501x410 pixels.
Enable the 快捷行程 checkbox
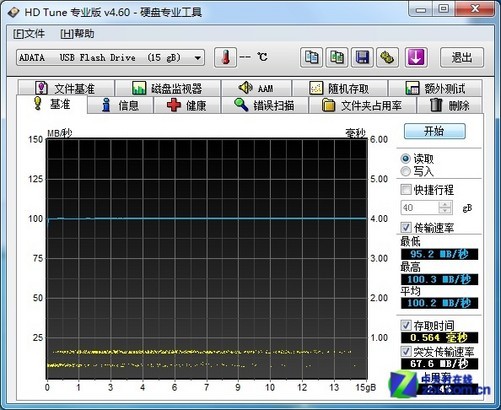coord(406,190)
